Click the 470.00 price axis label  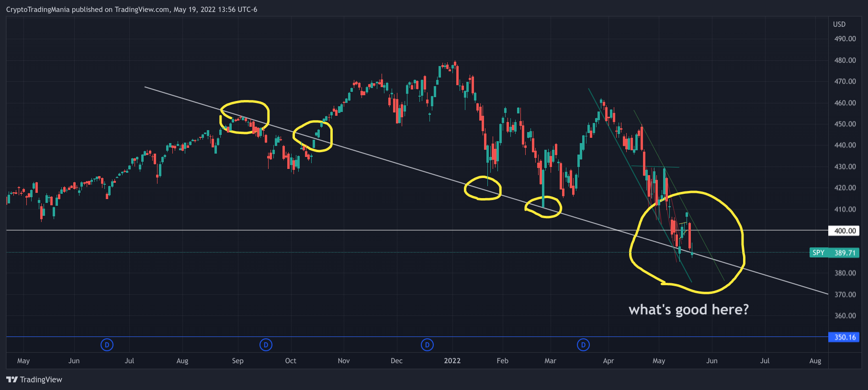coord(845,81)
